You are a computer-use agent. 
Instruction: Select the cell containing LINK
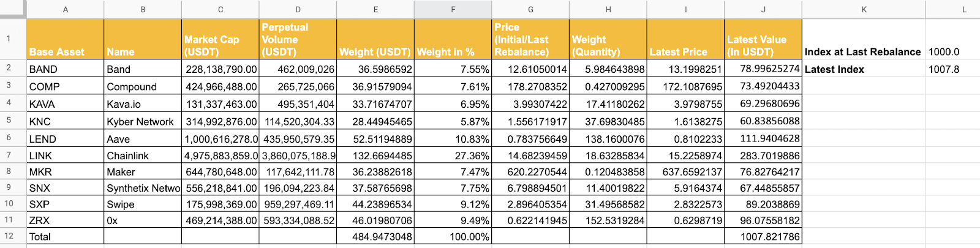65,156
